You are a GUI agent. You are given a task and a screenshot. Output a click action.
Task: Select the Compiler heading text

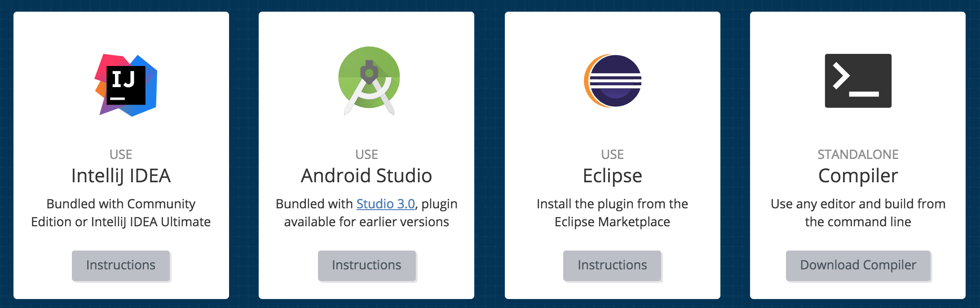click(858, 176)
